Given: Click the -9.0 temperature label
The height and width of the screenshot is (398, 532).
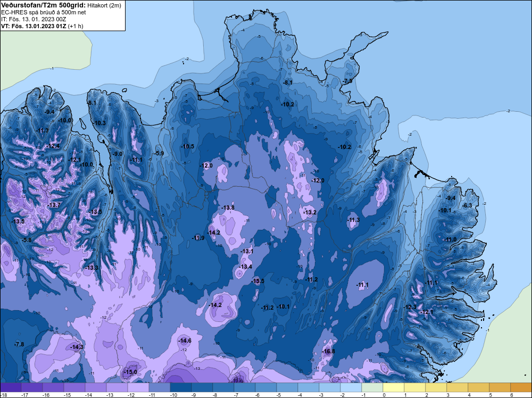Looking at the screenshot, I should [x=118, y=154].
